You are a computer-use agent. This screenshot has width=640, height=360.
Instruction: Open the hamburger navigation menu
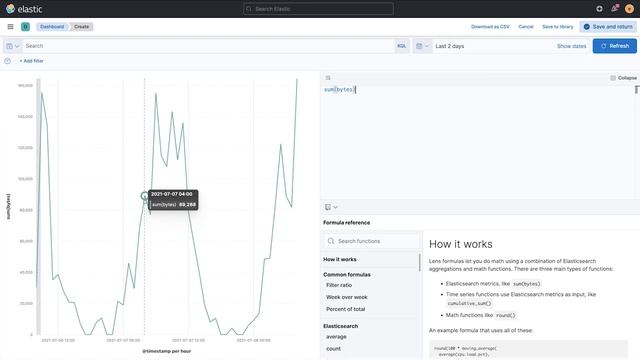(11, 27)
